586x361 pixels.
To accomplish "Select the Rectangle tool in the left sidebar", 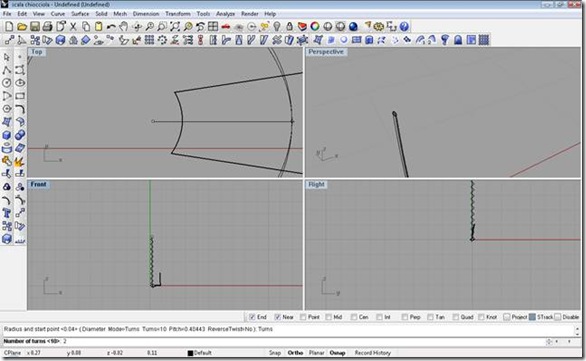I will [x=20, y=96].
